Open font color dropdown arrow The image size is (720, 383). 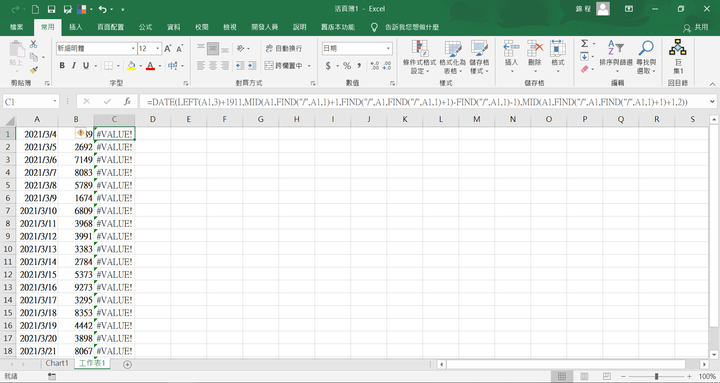[159, 66]
